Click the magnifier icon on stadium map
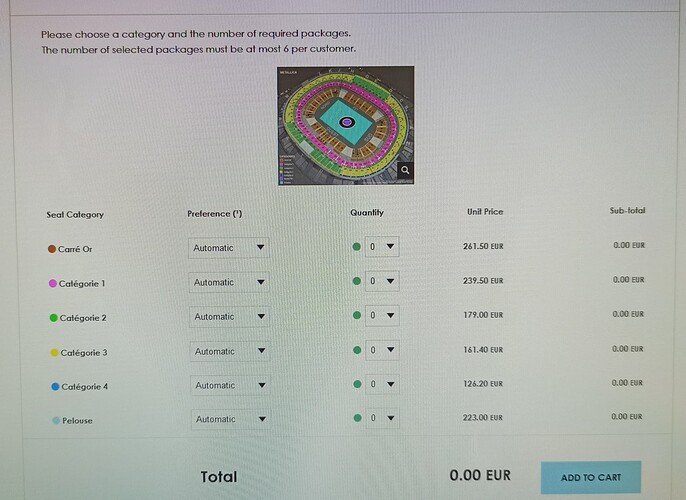Screen dimensions: 686x500 (406, 170)
